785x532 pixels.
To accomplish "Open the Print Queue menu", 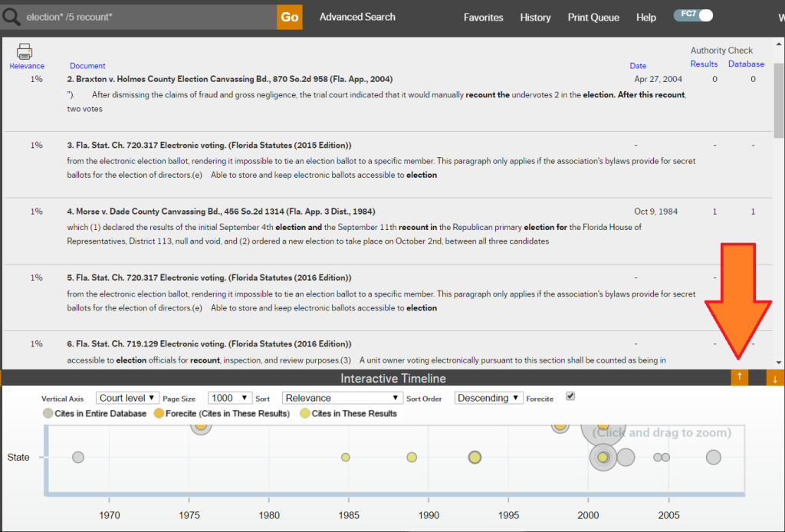I will tap(593, 18).
